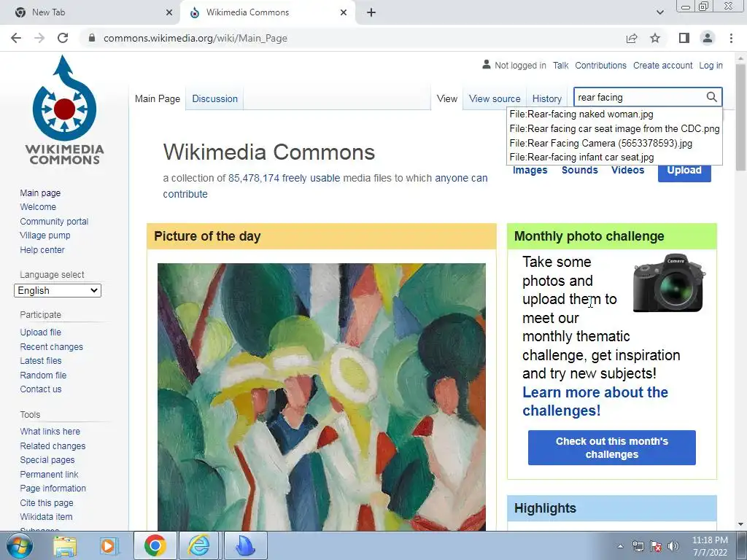Click Help center in sidebar

pos(42,249)
